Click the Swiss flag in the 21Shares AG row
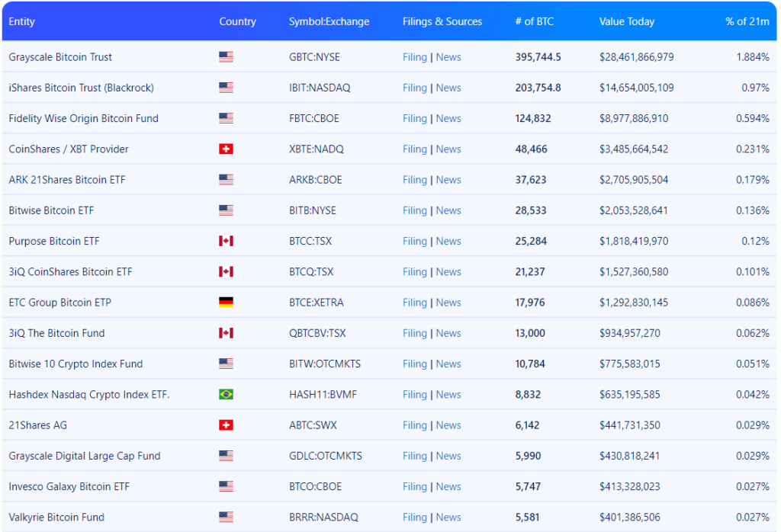The image size is (781, 532). (x=226, y=425)
